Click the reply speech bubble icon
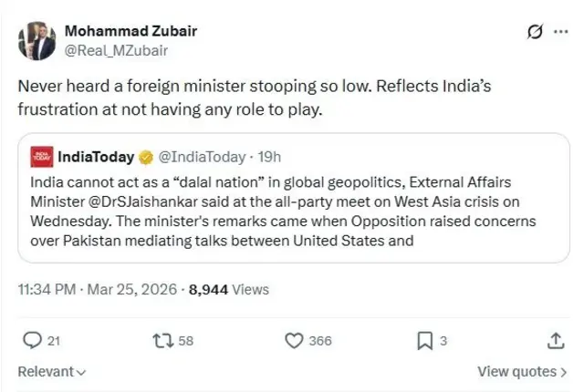584x392 pixels. 32,340
